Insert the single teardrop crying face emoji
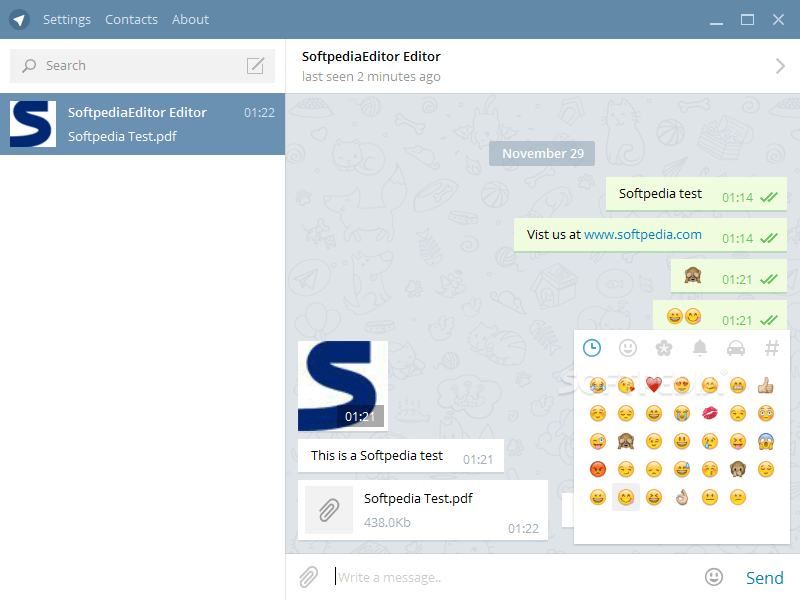This screenshot has width=800, height=600. (710, 441)
